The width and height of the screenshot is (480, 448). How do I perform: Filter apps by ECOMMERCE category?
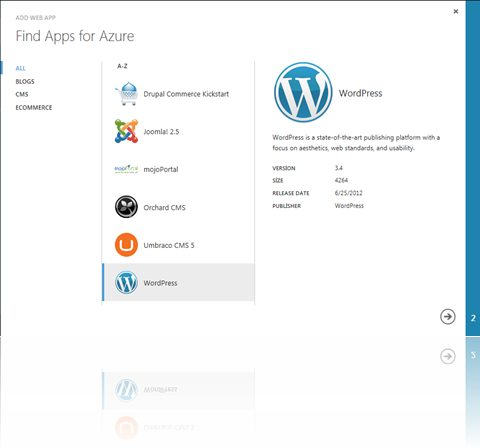coord(34,107)
